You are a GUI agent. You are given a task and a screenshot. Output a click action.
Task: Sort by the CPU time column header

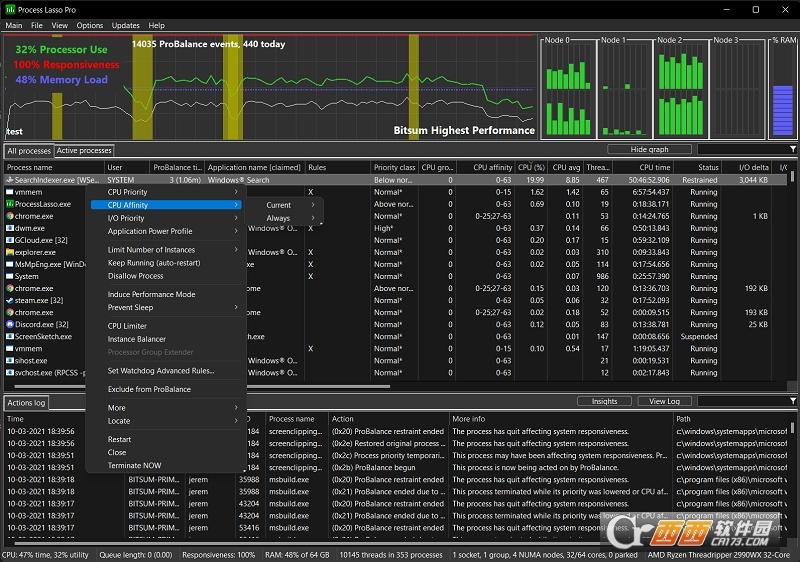pos(643,167)
